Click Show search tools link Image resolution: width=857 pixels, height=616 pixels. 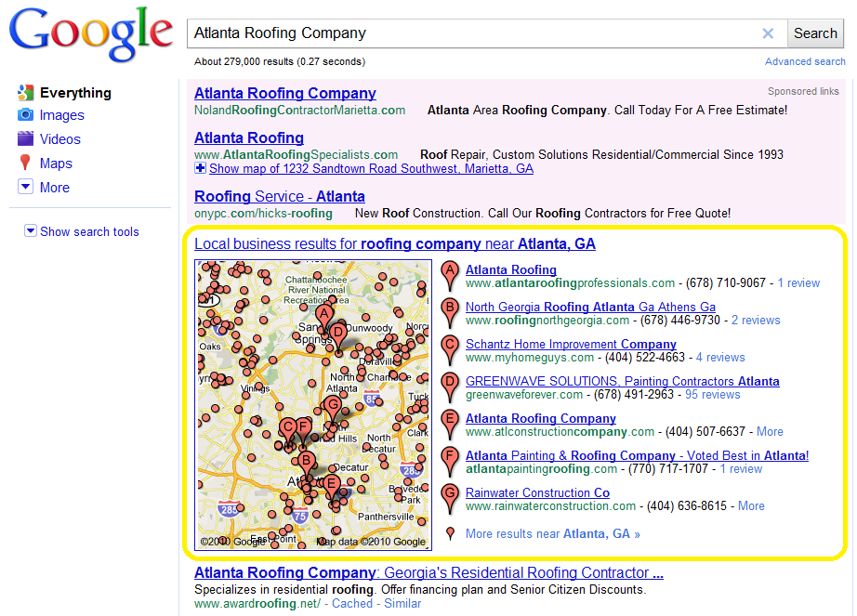(89, 231)
